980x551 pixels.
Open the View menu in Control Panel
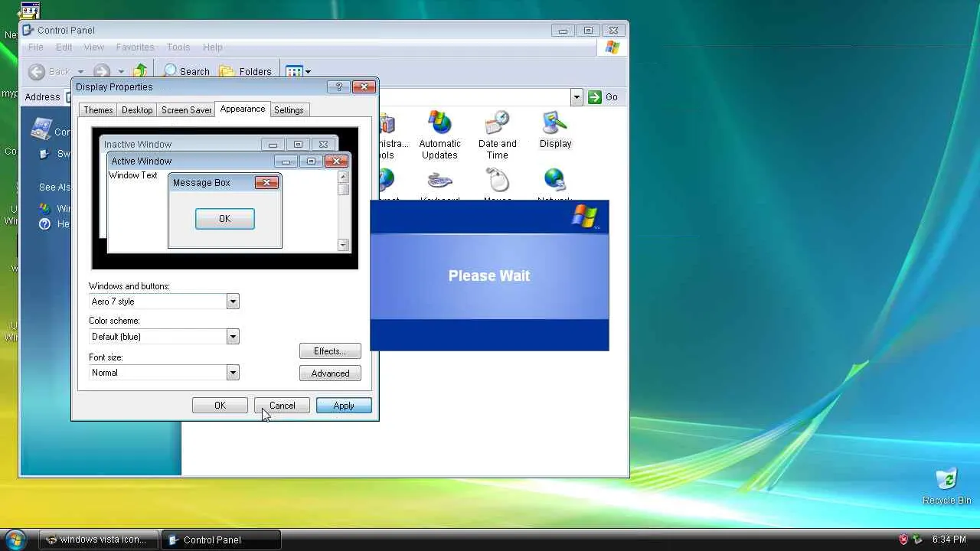[x=94, y=47]
